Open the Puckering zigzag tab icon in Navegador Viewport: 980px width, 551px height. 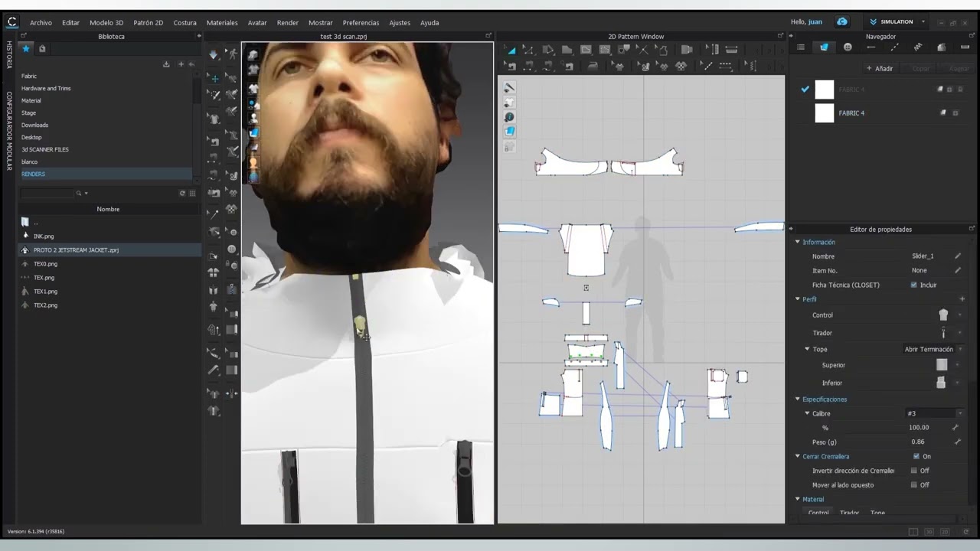(x=917, y=47)
